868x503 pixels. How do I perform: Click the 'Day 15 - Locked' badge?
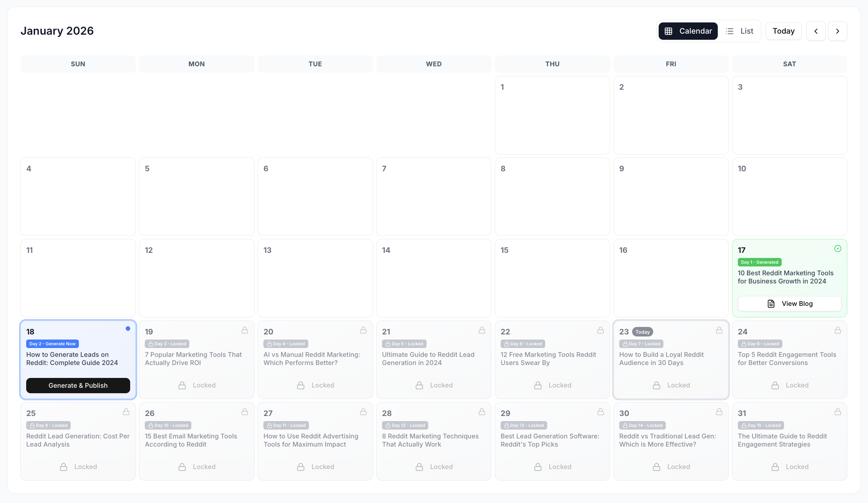coord(761,426)
